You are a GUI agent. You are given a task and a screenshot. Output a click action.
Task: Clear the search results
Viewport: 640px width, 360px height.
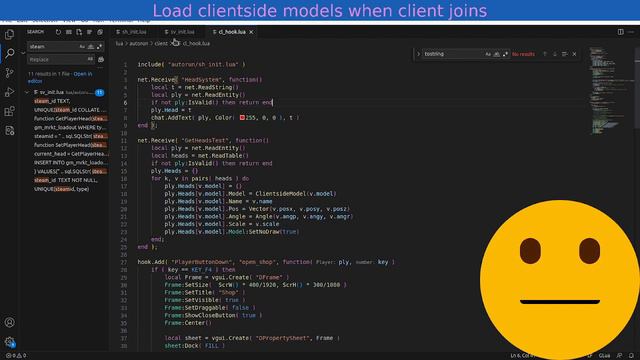(69, 32)
